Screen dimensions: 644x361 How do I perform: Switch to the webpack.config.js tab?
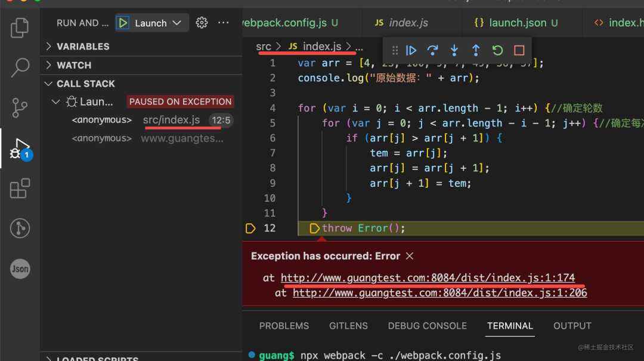290,23
